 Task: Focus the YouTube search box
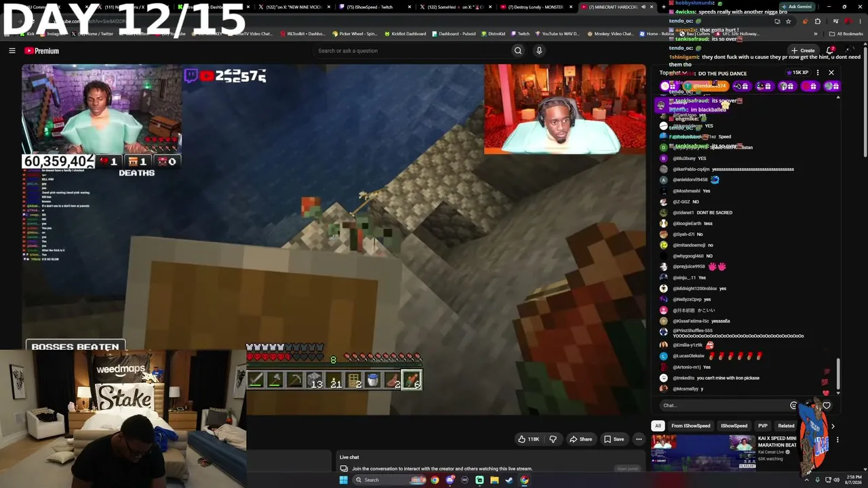(x=412, y=51)
